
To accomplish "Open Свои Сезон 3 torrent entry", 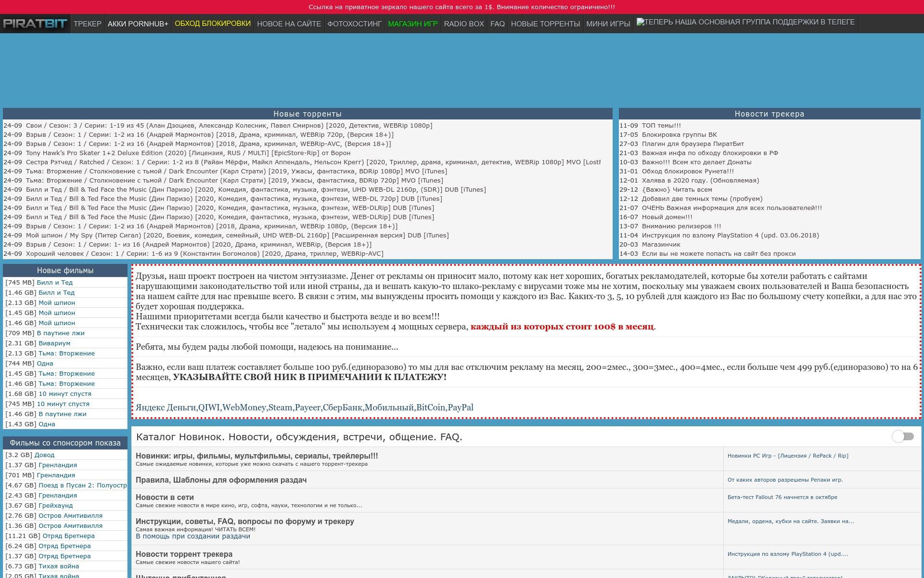I will point(229,125).
